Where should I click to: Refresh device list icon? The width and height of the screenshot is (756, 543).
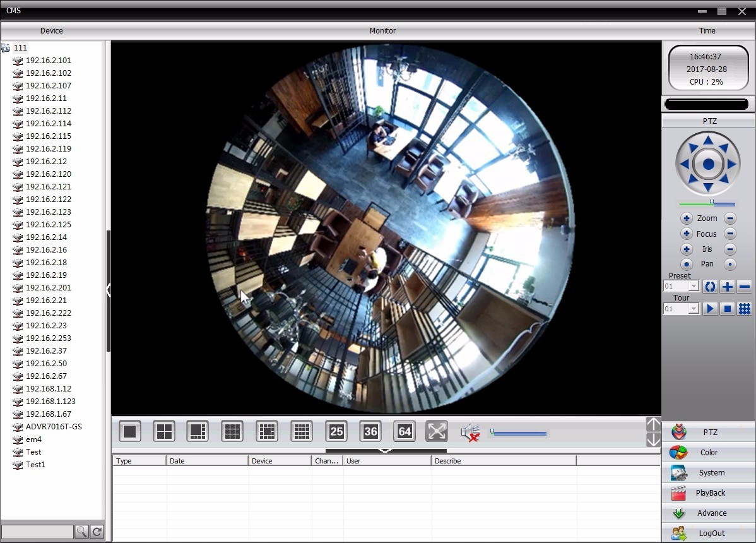[97, 532]
